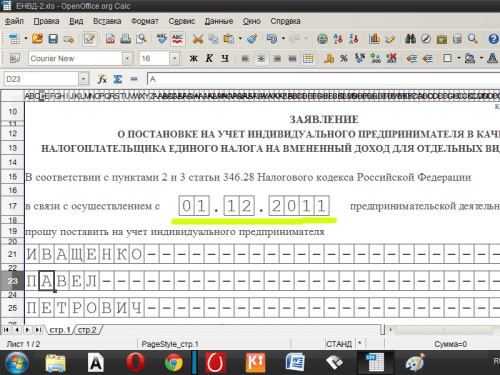Click the Background Color bucket icon
Screen dimensions: 500x375
tap(470, 59)
